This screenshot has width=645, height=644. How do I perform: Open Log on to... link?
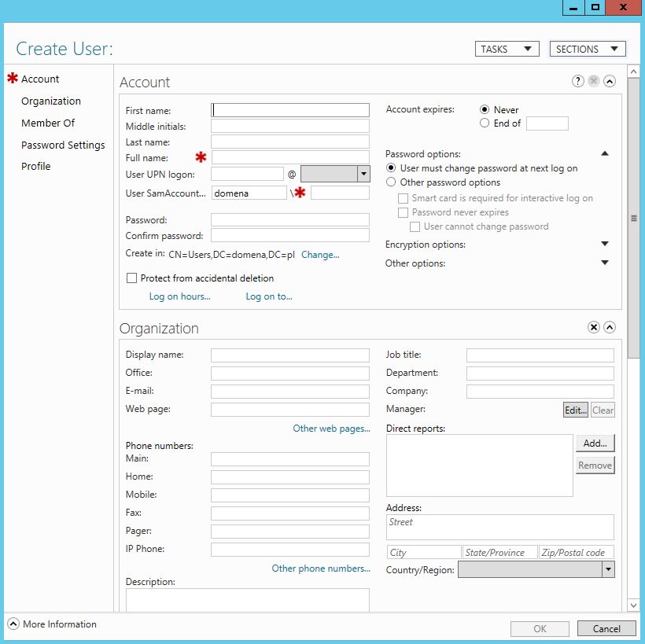click(268, 296)
